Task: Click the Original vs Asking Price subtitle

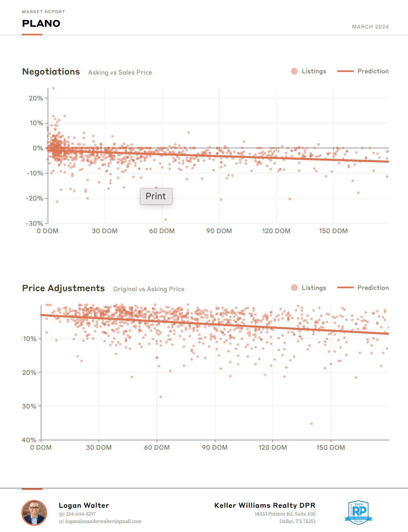Action: click(149, 289)
